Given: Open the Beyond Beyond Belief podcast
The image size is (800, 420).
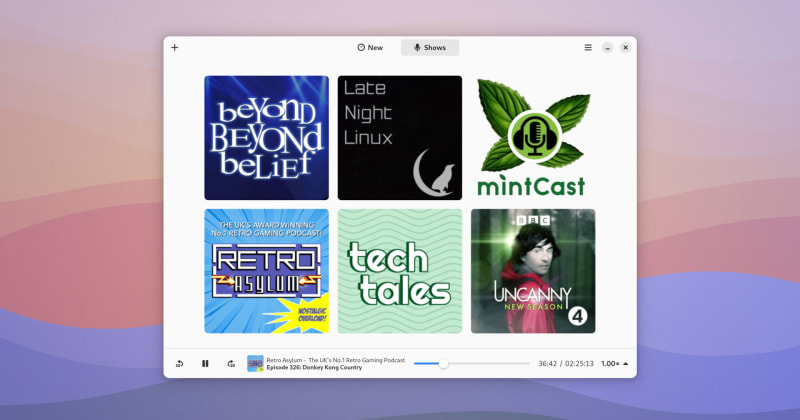Looking at the screenshot, I should (266, 138).
